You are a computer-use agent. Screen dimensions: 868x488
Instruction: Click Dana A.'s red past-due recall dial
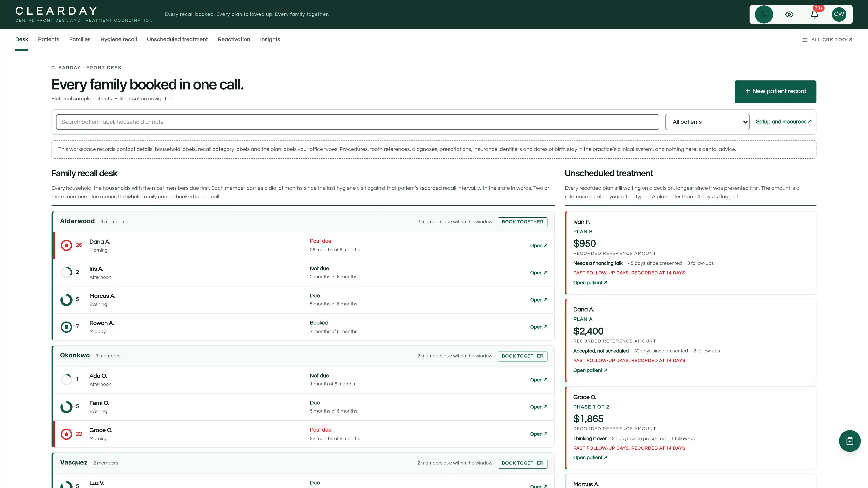click(x=66, y=245)
